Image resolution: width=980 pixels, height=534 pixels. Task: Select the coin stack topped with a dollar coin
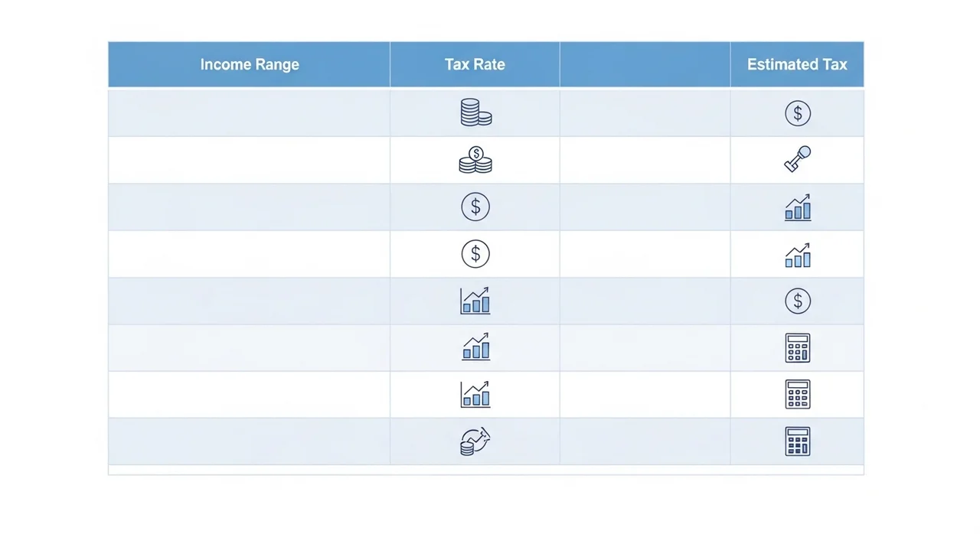(x=475, y=160)
